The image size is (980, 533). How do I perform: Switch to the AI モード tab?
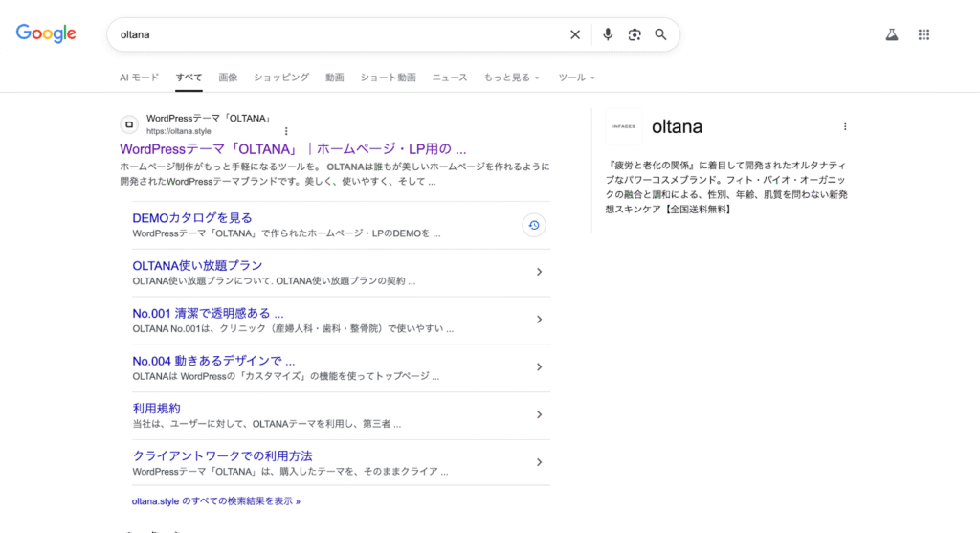pos(139,78)
